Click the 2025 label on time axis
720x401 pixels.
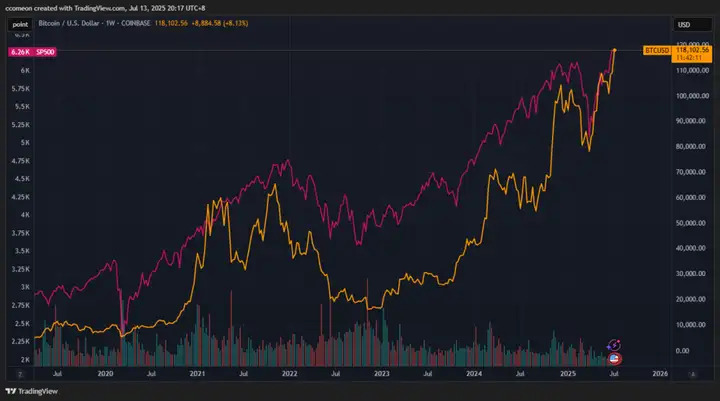pos(568,374)
